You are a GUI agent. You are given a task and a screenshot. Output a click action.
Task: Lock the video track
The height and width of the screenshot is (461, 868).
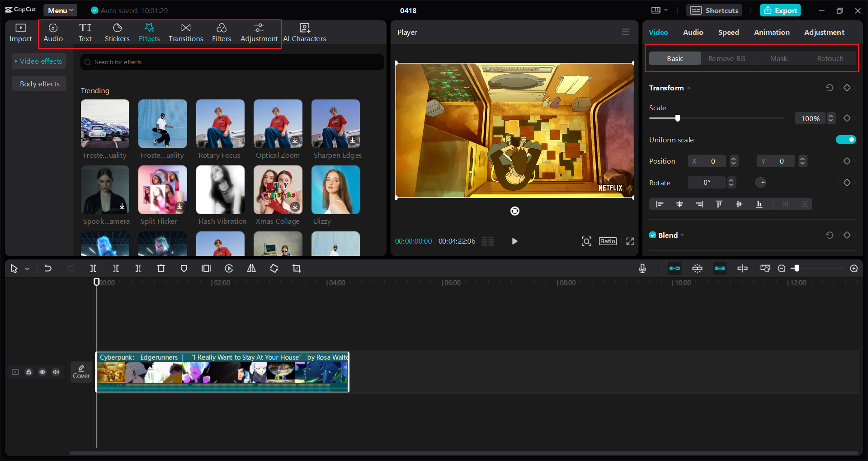(x=29, y=372)
